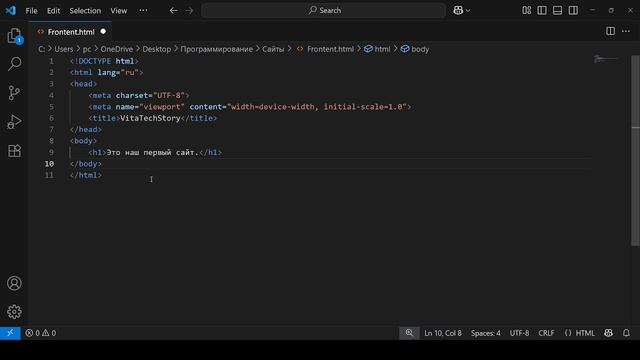Image resolution: width=640 pixels, height=360 pixels.
Task: Place cursor in VitaTechStory title text
Action: click(x=150, y=118)
